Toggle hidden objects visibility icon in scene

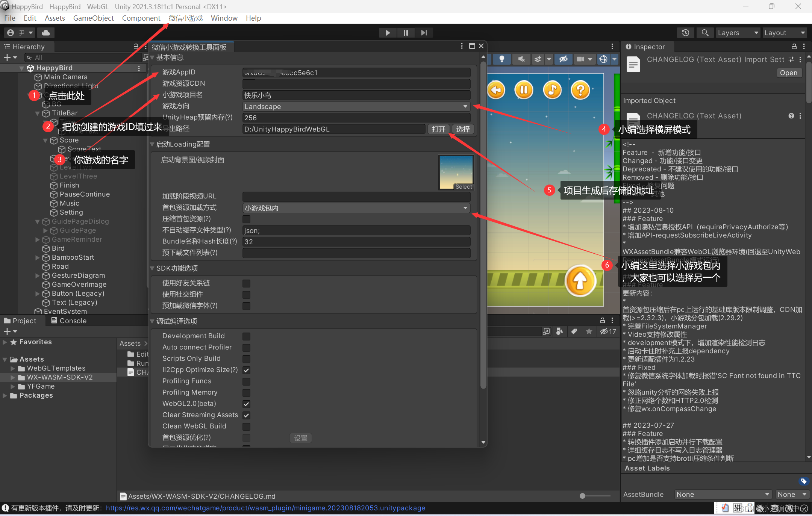click(x=563, y=59)
